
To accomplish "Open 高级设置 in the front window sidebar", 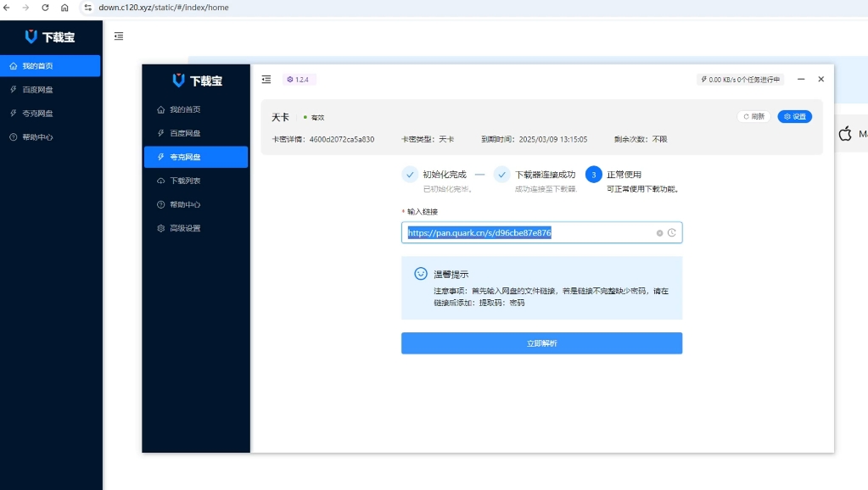I will [196, 228].
